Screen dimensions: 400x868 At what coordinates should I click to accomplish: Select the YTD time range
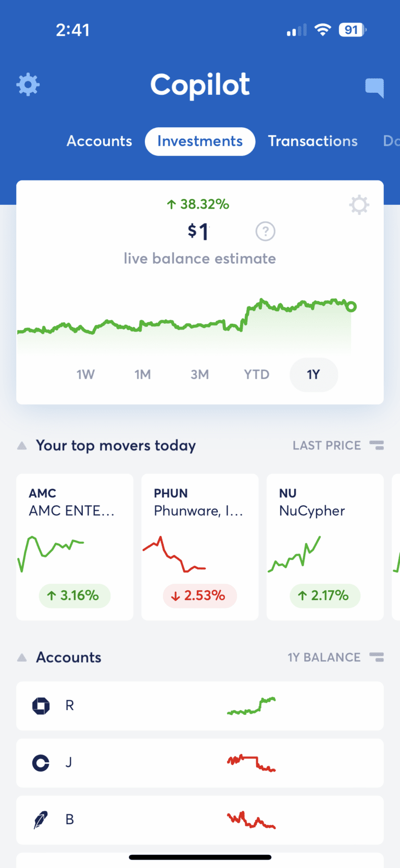256,374
